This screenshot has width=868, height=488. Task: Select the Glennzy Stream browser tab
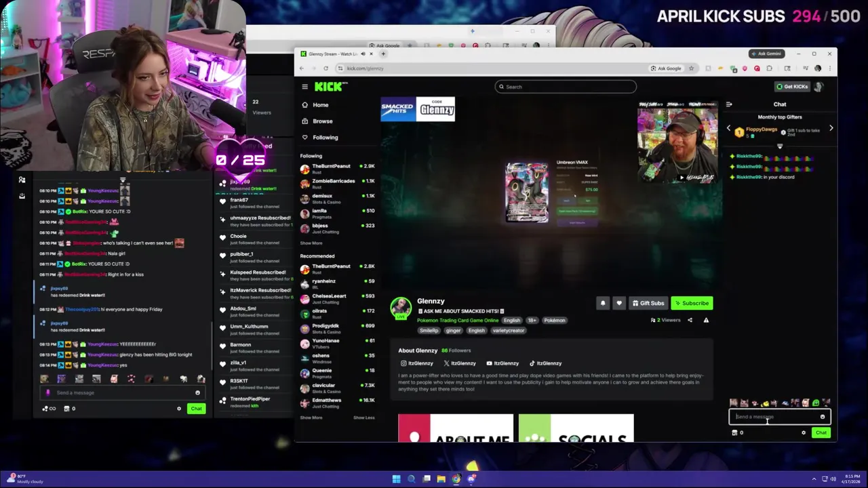(x=334, y=54)
